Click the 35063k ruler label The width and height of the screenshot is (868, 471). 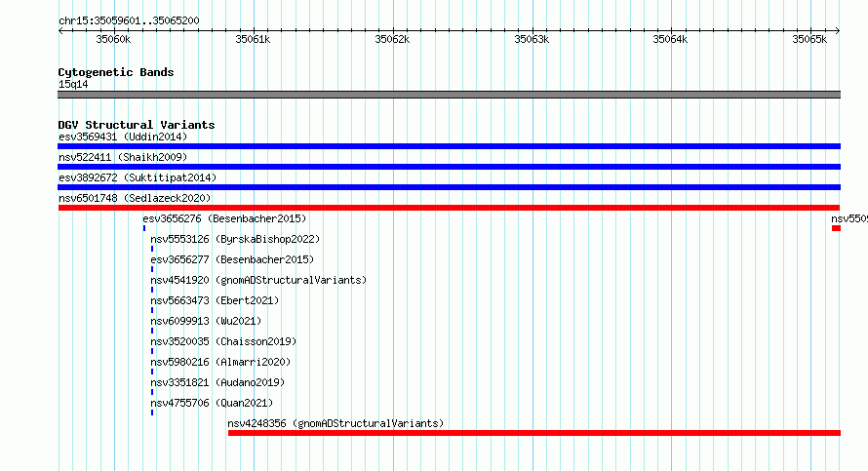coord(532,39)
